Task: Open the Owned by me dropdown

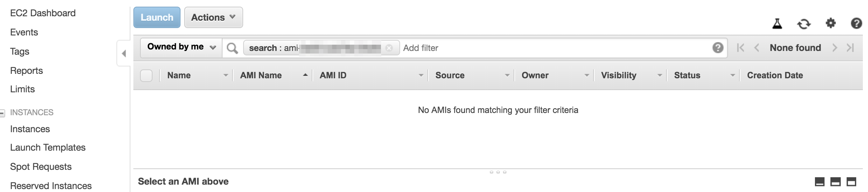Action: (x=181, y=48)
